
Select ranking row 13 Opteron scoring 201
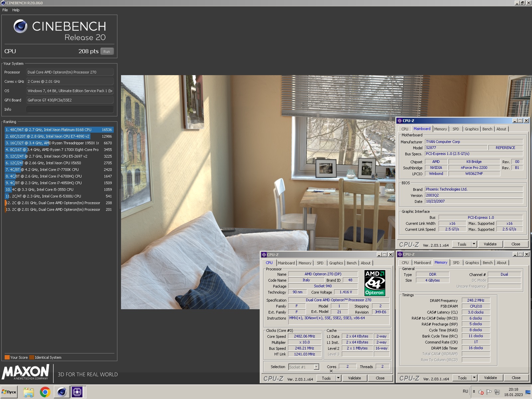click(x=59, y=209)
